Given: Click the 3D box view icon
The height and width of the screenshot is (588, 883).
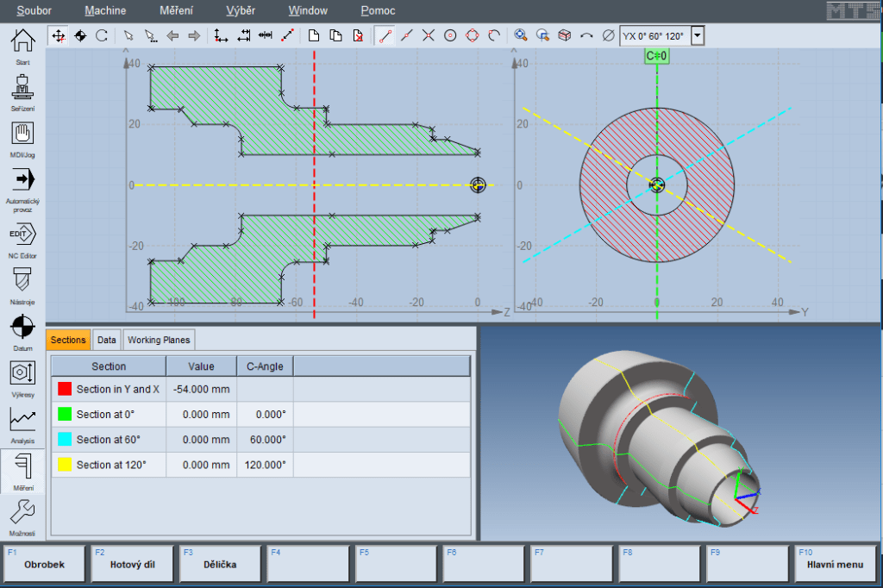Looking at the screenshot, I should (x=564, y=35).
